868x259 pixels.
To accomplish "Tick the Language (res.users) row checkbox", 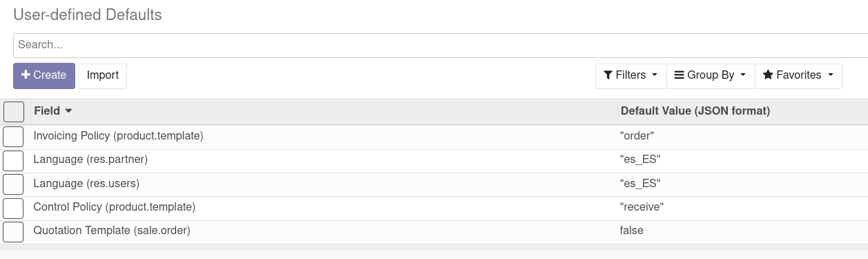I will [13, 184].
